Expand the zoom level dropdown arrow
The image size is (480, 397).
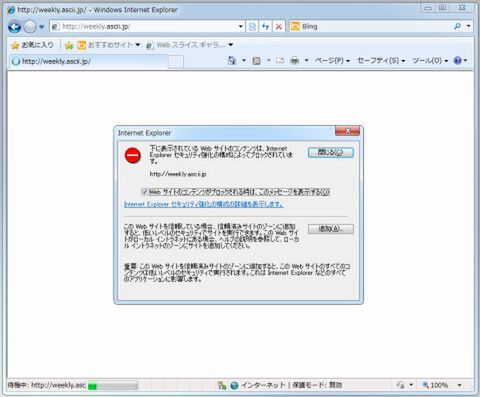[459, 385]
